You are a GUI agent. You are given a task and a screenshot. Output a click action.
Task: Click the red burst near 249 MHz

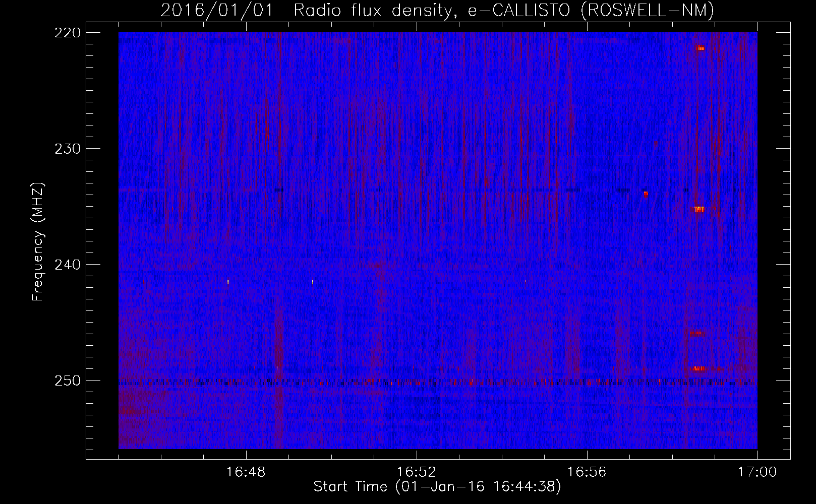[x=697, y=369]
